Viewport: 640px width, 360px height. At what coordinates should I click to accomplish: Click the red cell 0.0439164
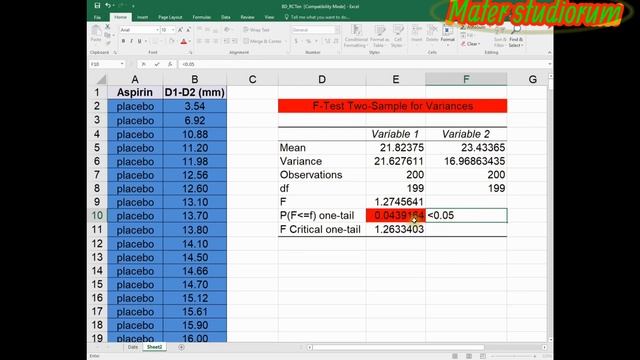tap(396, 215)
